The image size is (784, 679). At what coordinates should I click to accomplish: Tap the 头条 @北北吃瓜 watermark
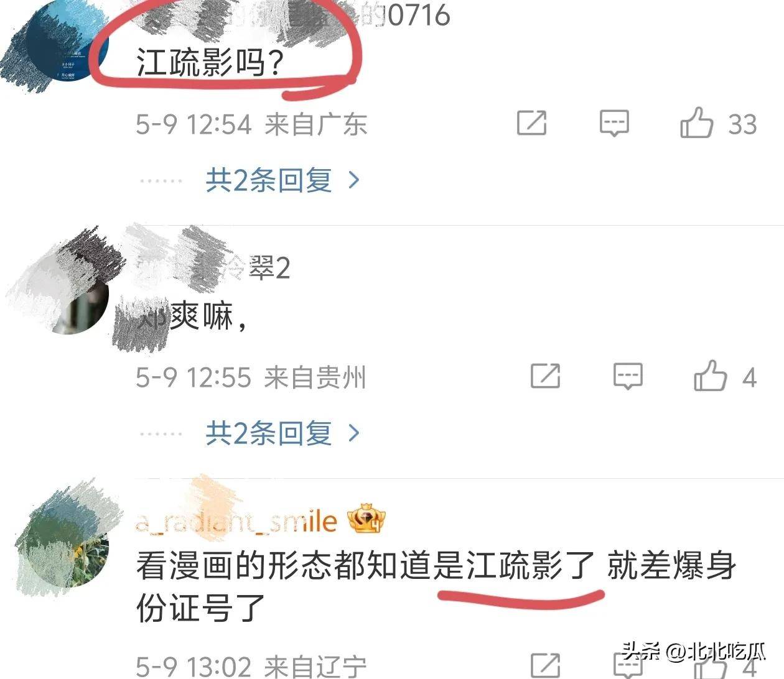(x=694, y=651)
